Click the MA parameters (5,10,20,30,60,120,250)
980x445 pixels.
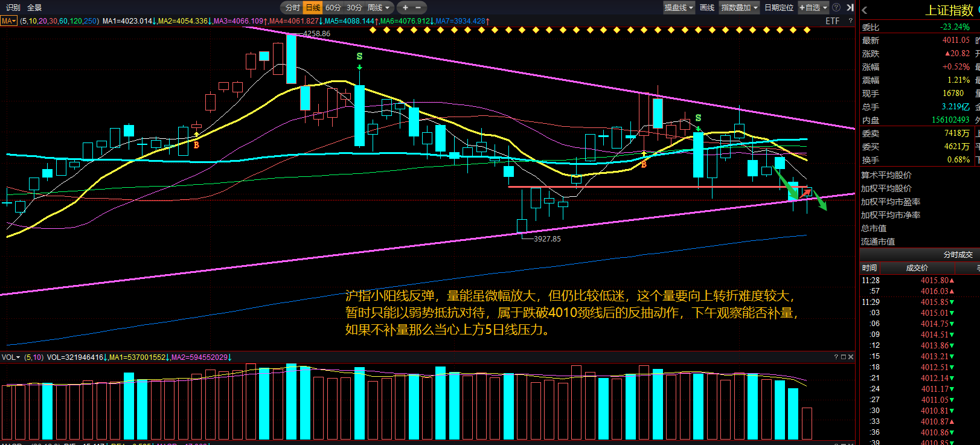click(x=59, y=21)
